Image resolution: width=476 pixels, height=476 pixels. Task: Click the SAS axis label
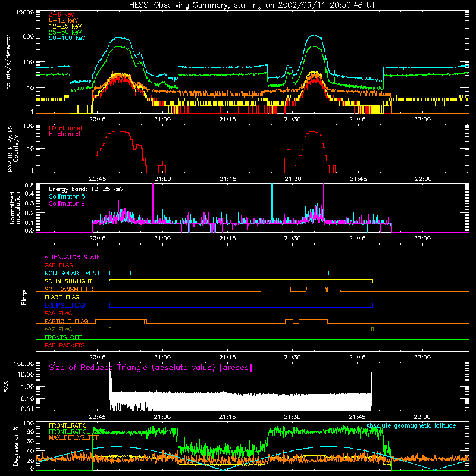pyautogui.click(x=7, y=387)
